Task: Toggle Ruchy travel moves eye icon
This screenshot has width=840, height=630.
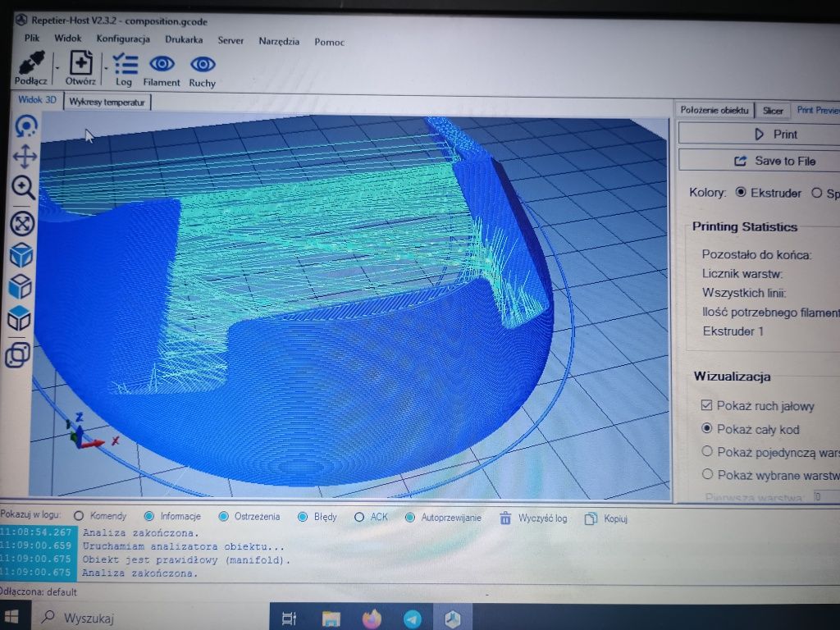Action: (x=203, y=65)
